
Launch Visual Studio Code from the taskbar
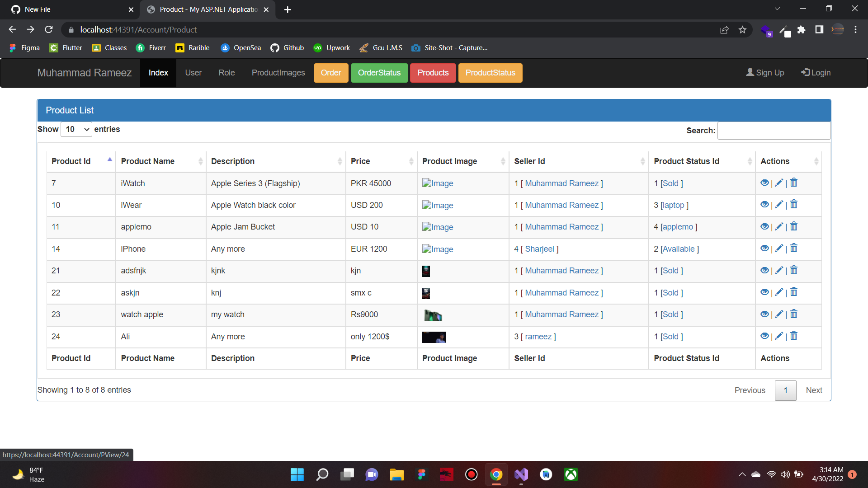pos(521,474)
